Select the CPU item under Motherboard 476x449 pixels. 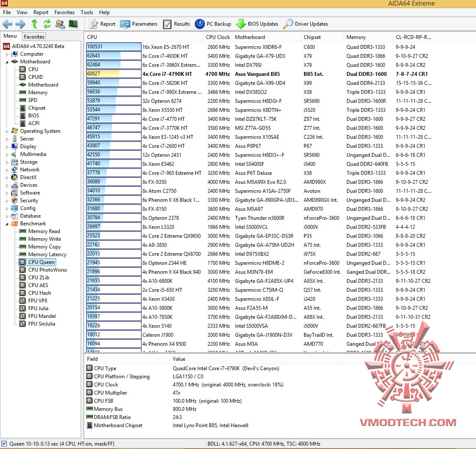tap(29, 69)
